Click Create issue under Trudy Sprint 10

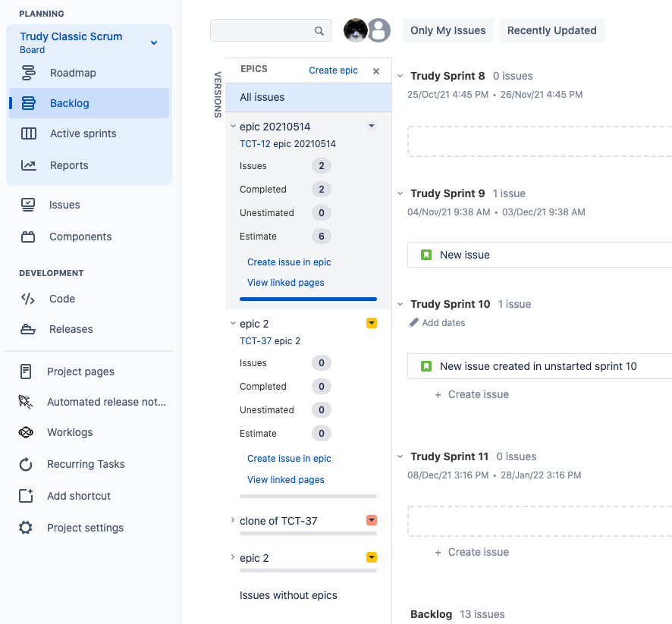pyautogui.click(x=479, y=394)
